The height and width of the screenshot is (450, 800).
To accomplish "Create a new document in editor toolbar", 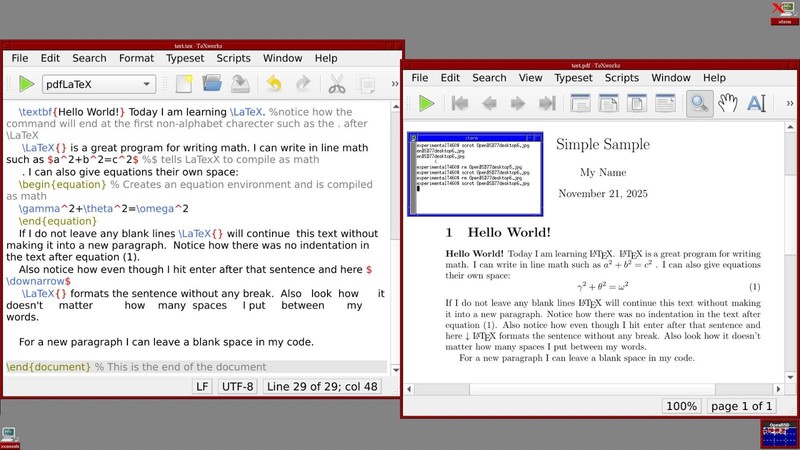I will pyautogui.click(x=184, y=84).
